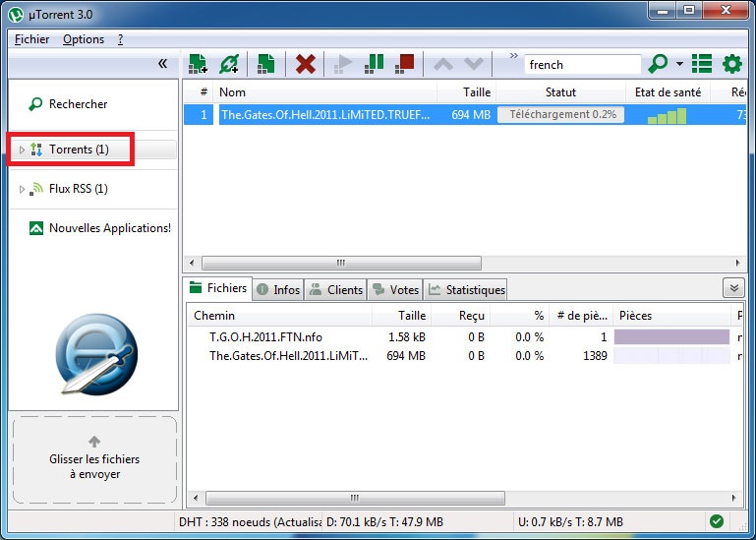The image size is (756, 540).
Task: Click the DHT : 338 noeuds status
Action: (x=249, y=521)
